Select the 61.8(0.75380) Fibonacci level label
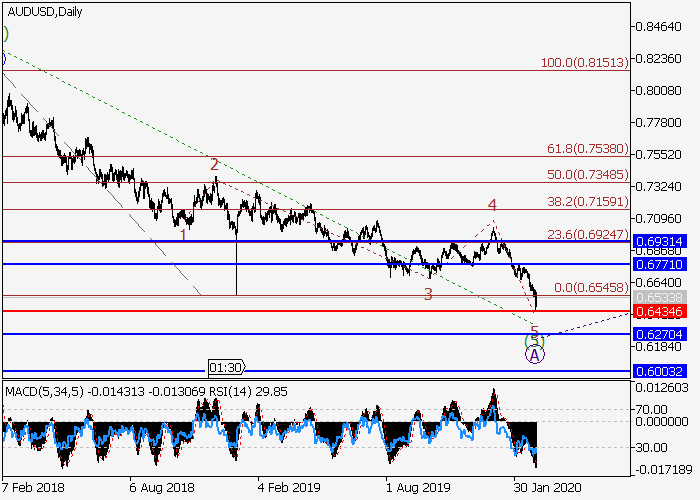 [587, 148]
